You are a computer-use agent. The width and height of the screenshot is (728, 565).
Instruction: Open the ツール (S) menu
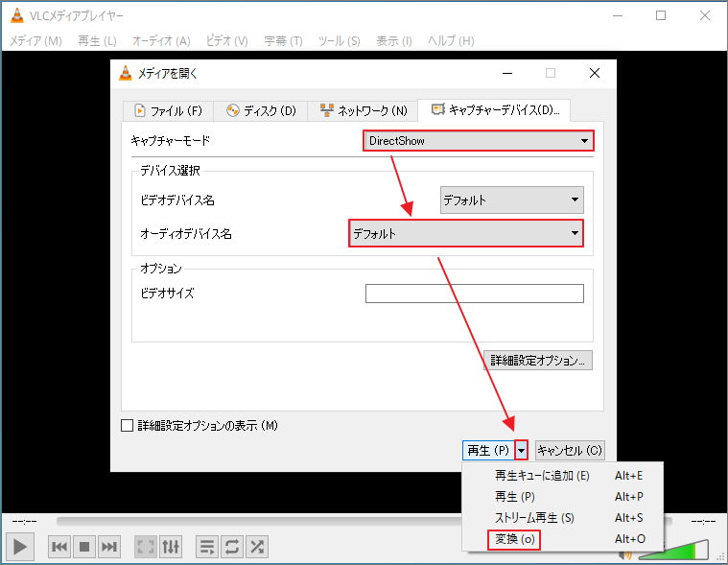339,41
